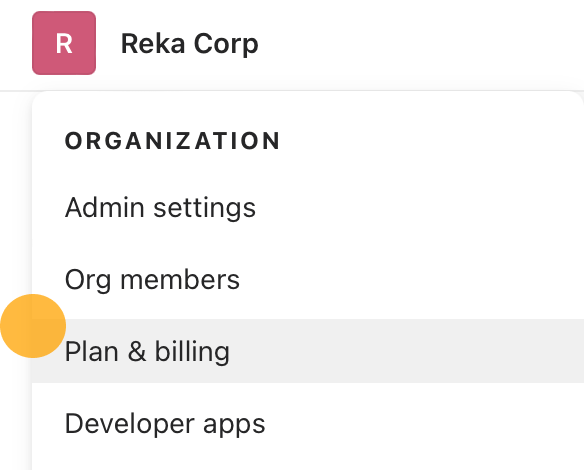Select the highlighted Plan & billing row

click(x=308, y=351)
